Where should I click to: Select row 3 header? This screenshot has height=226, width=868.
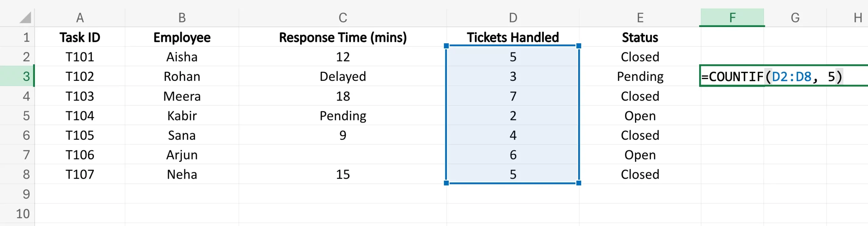coord(26,76)
